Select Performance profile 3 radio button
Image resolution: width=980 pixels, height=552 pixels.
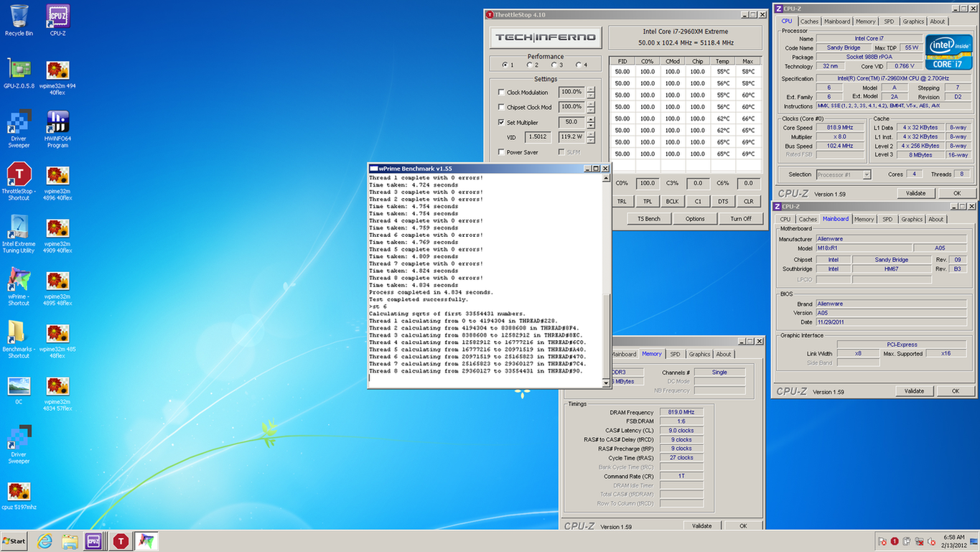click(554, 65)
